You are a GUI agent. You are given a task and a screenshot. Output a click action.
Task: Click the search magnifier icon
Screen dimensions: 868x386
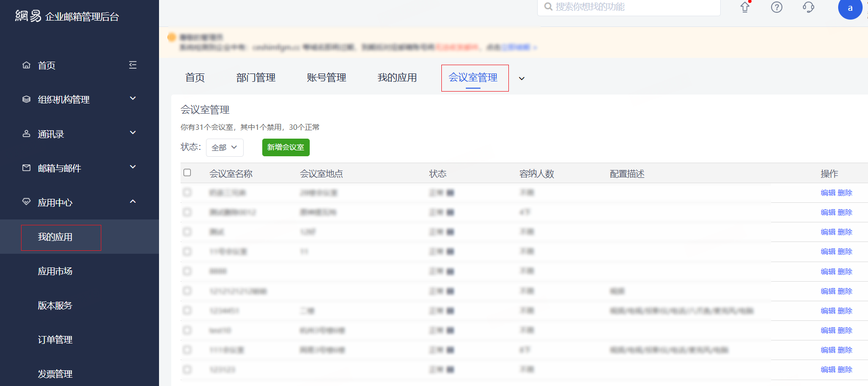(548, 7)
